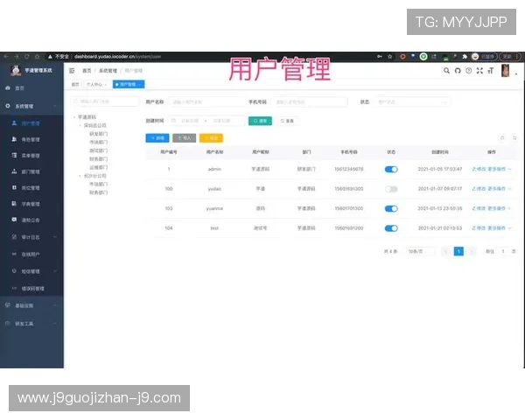The image size is (525, 420).
Task: Open the header search magnifier icon
Action: tap(446, 71)
